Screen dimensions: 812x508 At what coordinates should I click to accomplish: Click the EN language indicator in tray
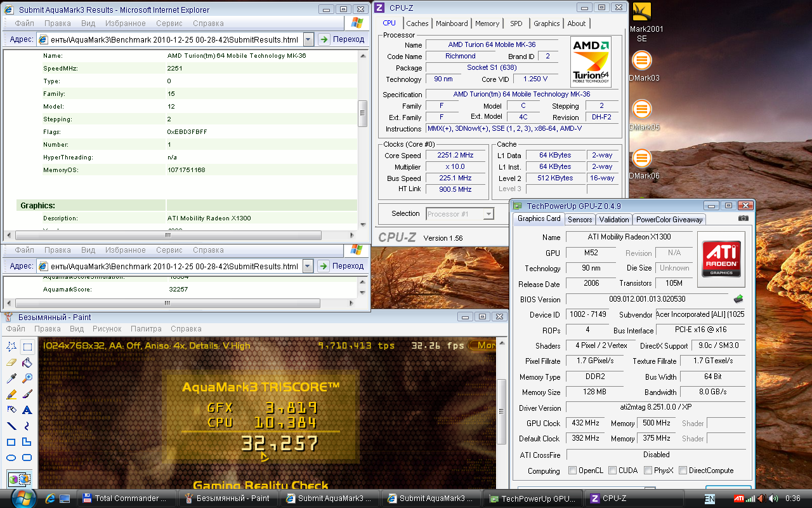[709, 499]
